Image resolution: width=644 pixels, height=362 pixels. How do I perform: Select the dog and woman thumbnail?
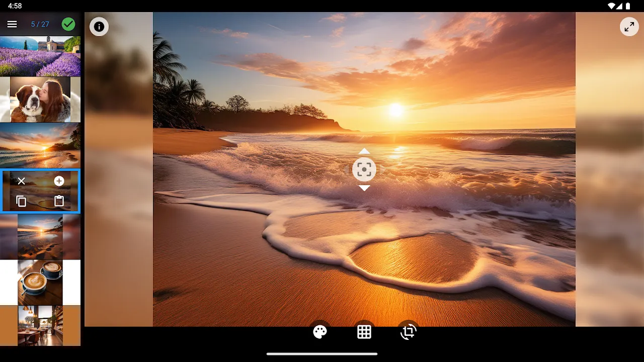click(x=40, y=100)
